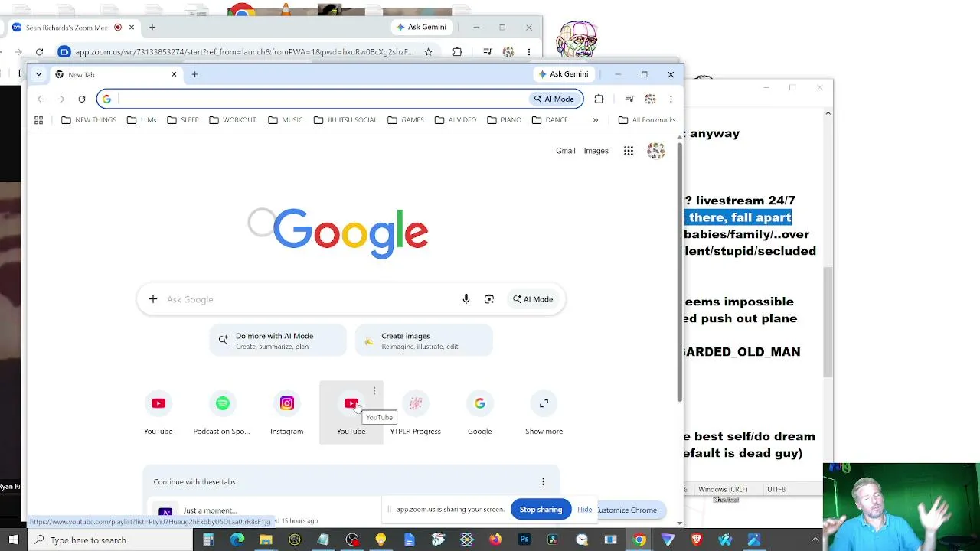Open the PIANO bookmark folder
Screen dimensions: 980x551
[504, 120]
